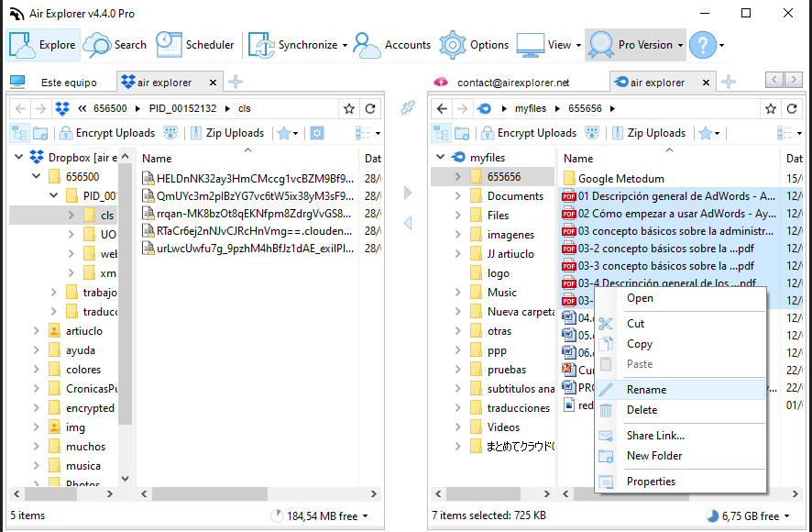Open the Accounts manager
The image size is (812, 532).
(392, 45)
